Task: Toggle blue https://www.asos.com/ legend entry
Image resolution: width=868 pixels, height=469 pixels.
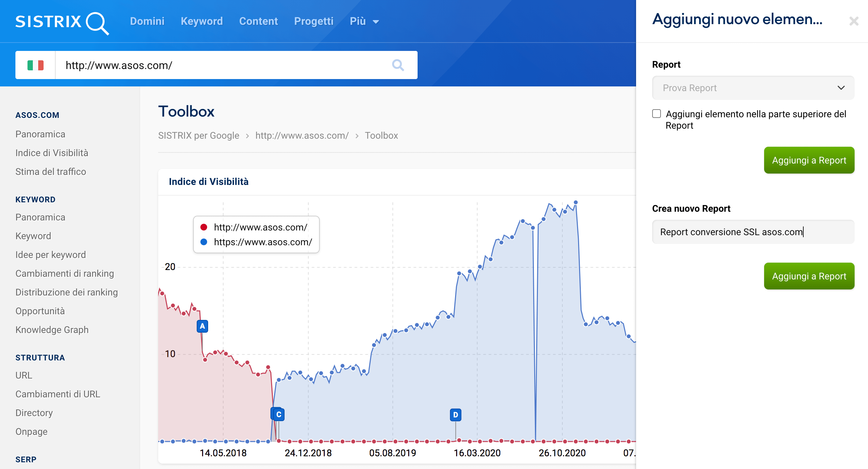Action: coord(256,242)
